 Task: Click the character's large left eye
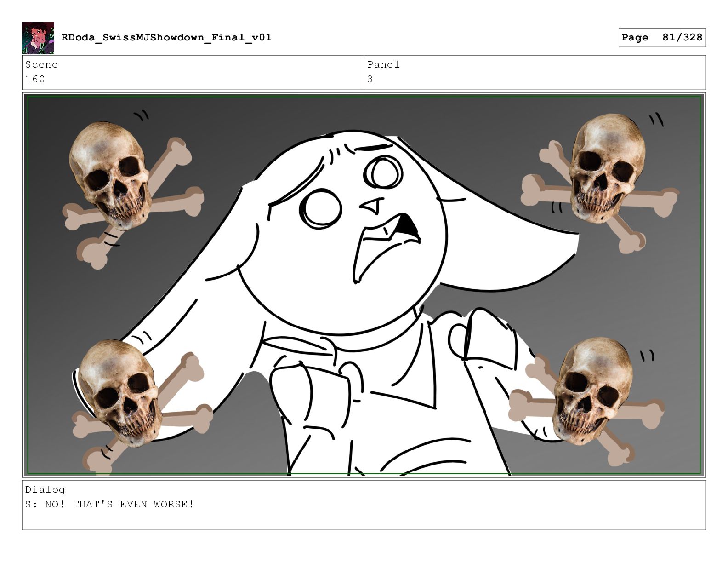click(x=321, y=208)
